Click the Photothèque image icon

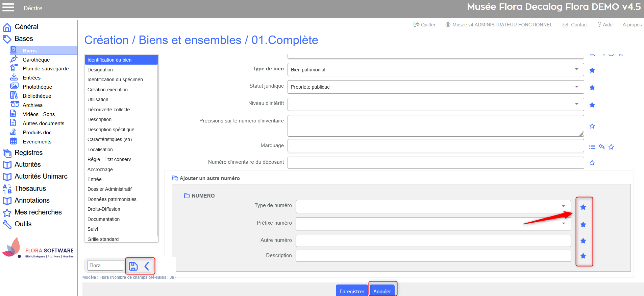click(x=14, y=86)
